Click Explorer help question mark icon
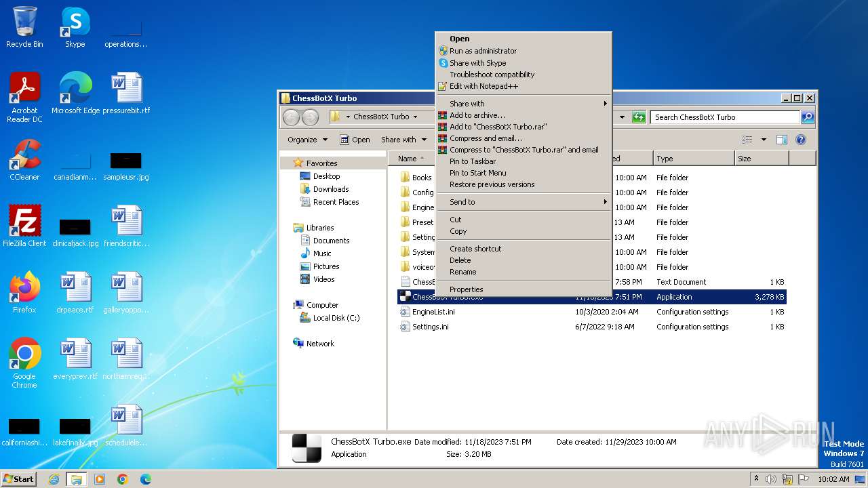Image resolution: width=868 pixels, height=488 pixels. point(801,140)
